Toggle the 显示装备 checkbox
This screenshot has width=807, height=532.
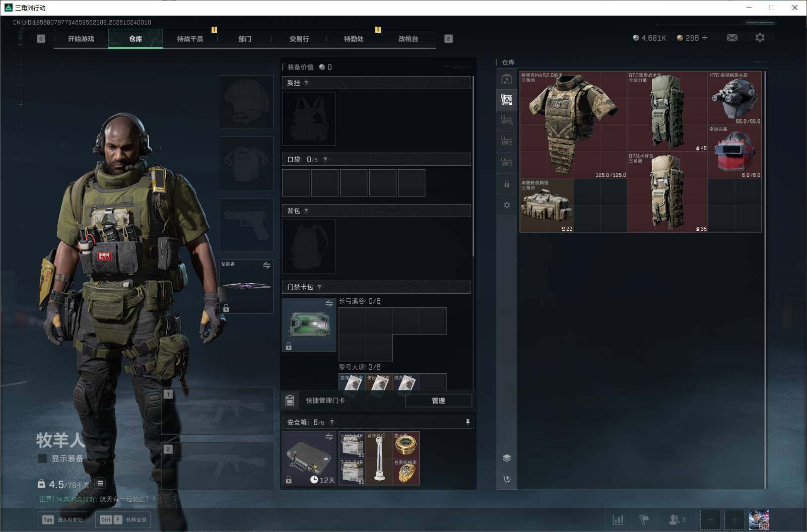tap(43, 458)
